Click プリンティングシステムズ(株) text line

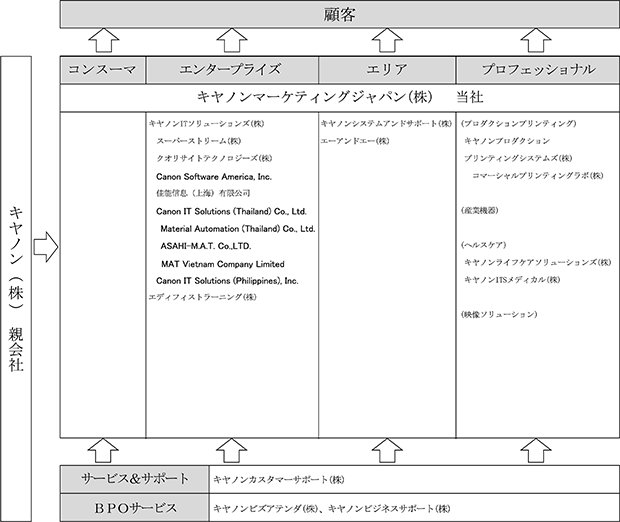518,158
